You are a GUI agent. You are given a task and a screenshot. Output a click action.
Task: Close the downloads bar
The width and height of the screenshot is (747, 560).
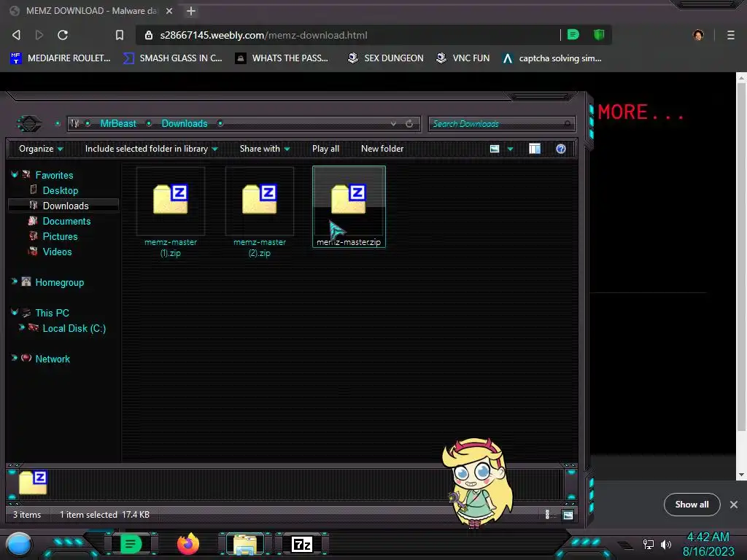734,505
